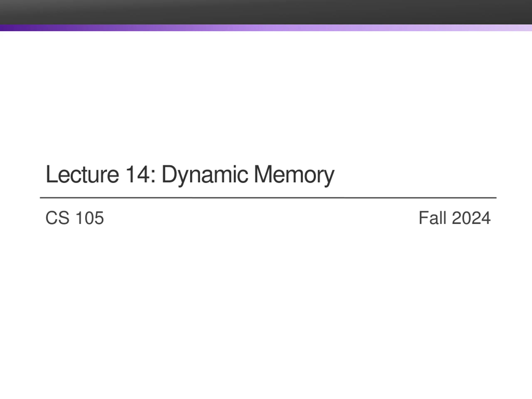Click the word "Memory" in the title

[294, 176]
